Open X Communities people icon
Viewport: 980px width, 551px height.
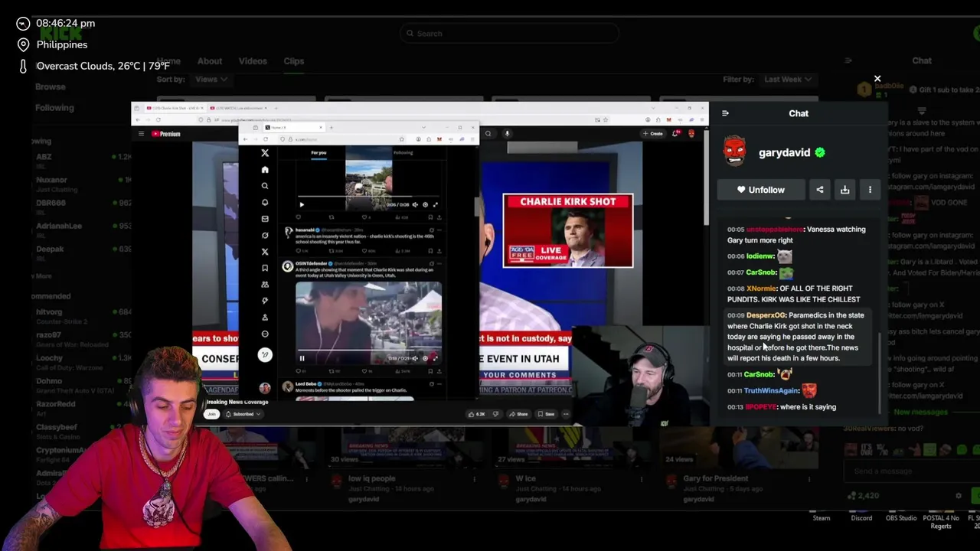265,284
